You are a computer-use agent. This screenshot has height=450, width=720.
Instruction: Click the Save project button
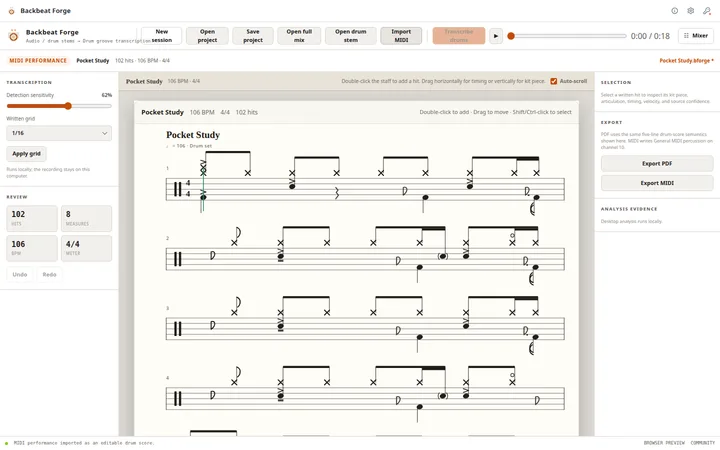tap(253, 36)
